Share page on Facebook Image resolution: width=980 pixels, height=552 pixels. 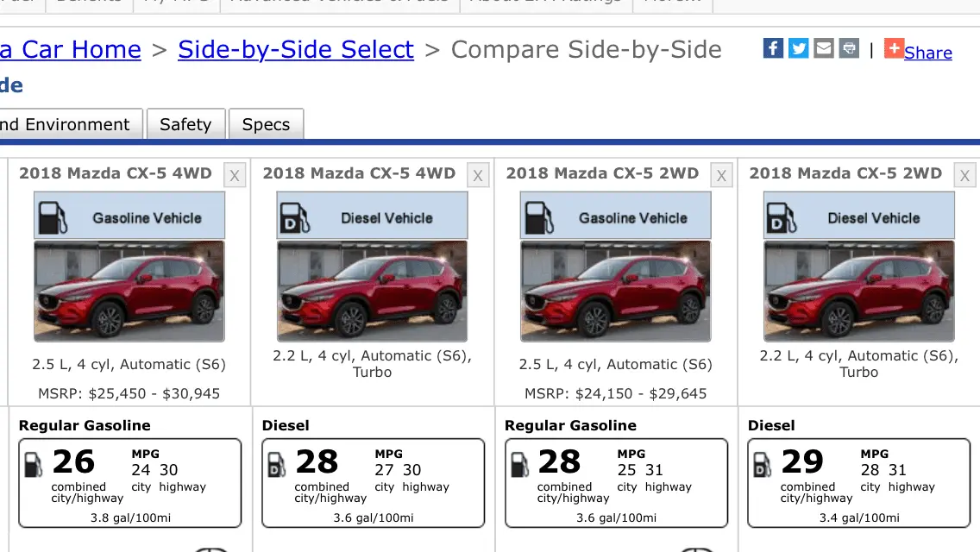pyautogui.click(x=773, y=48)
